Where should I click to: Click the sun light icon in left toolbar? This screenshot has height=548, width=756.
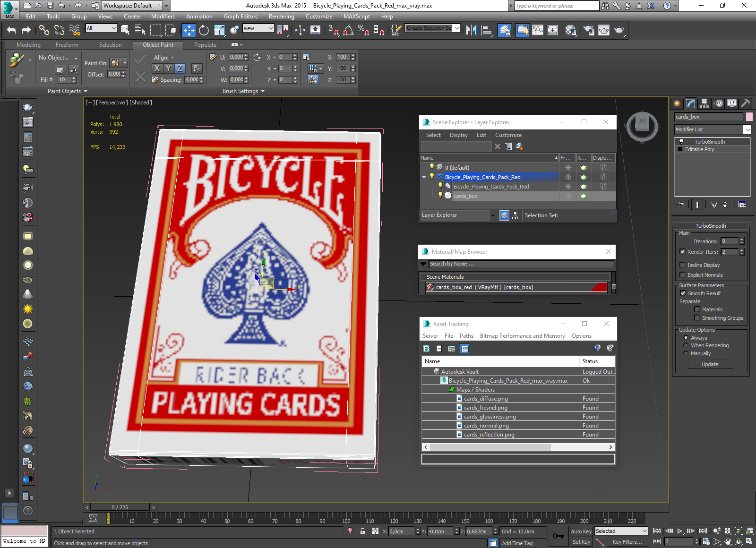tap(28, 309)
